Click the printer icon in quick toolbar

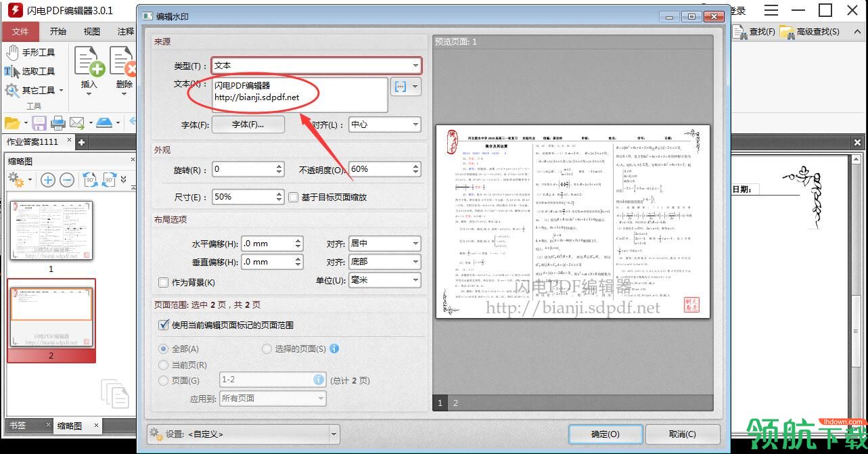click(x=58, y=123)
